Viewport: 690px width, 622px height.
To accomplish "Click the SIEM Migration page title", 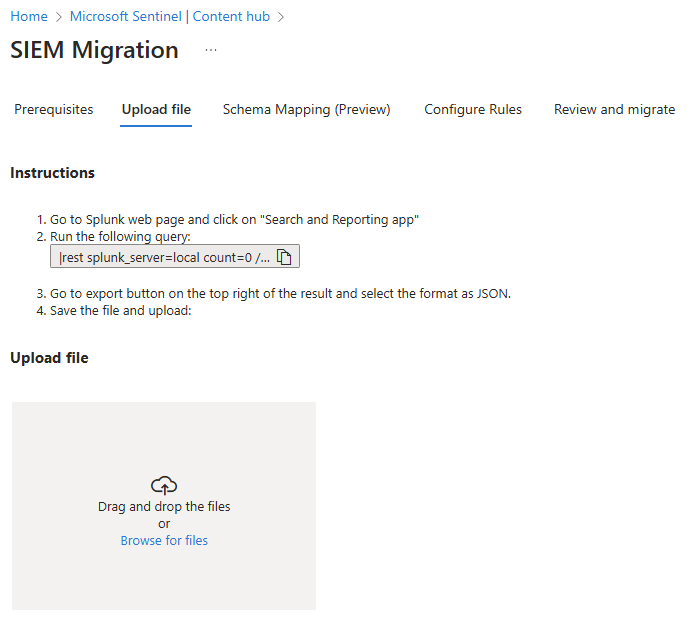I will [x=94, y=50].
